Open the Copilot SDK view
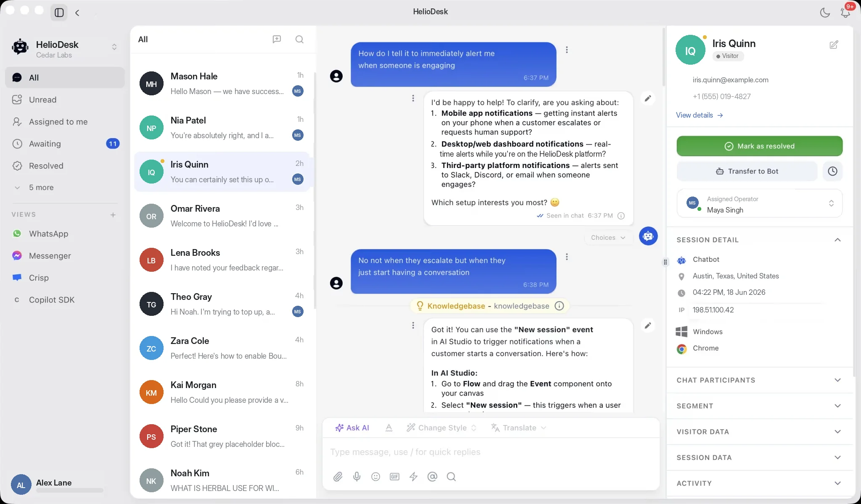 [65, 300]
